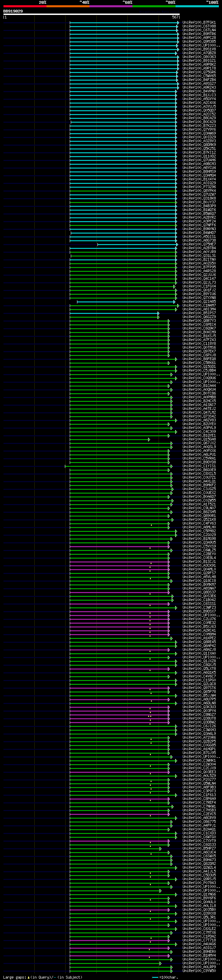Choose hit UniRef100_Q4C147
Viewport: 222px width, 980px height.
(x=199, y=278)
